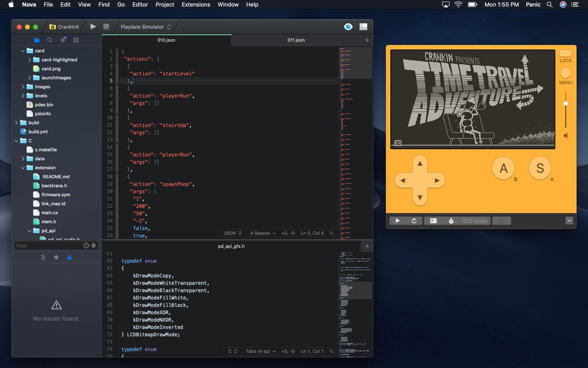Screen dimensions: 588x368
Task: Click the simulator A button labeled S
Action: pyautogui.click(x=540, y=168)
